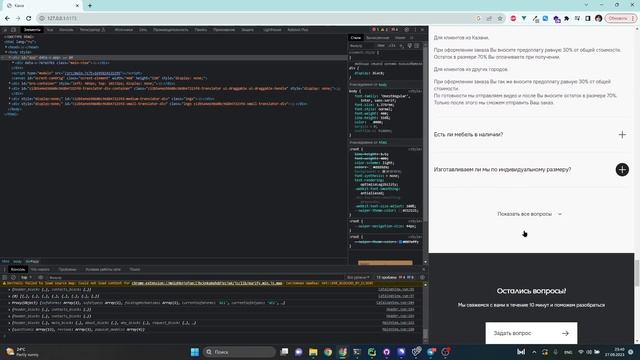Open the Adblock Plus DevTools tab

point(298,30)
